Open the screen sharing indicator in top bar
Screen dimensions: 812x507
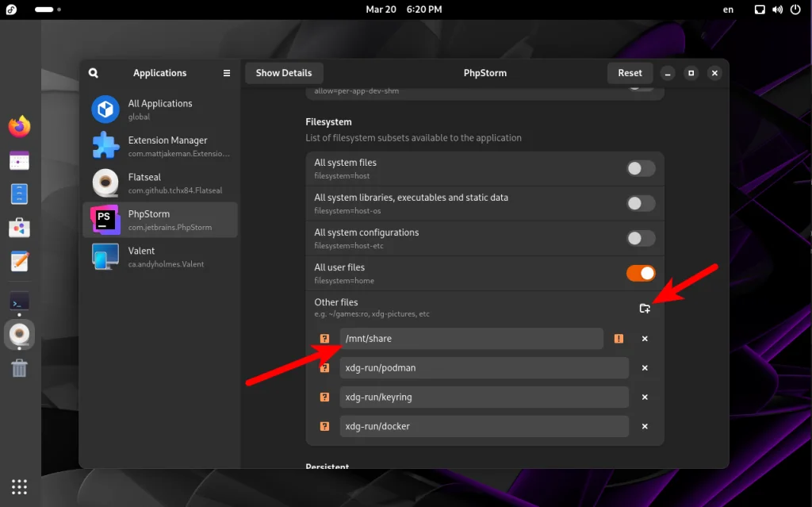coord(760,10)
